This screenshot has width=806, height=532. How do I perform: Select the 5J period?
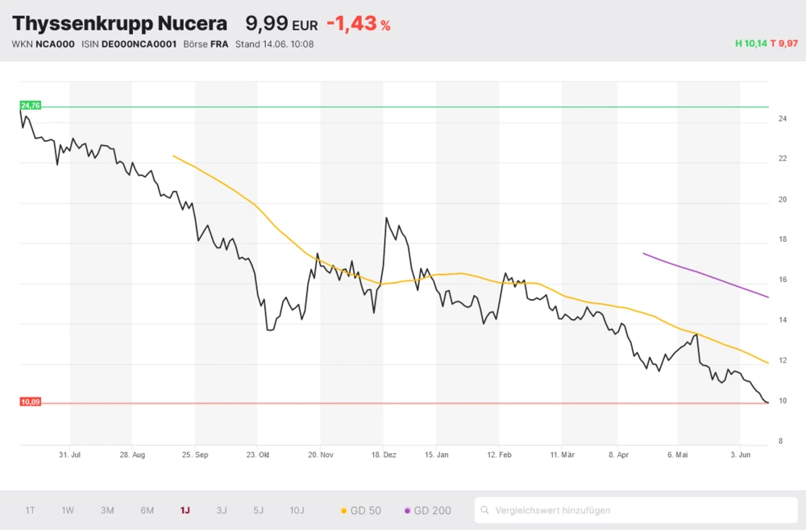[258, 509]
